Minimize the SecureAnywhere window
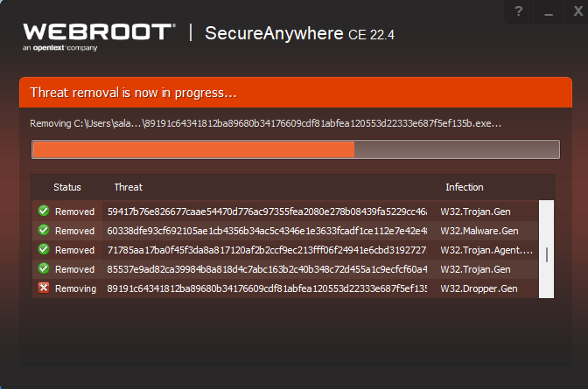The width and height of the screenshot is (588, 389). coord(549,11)
